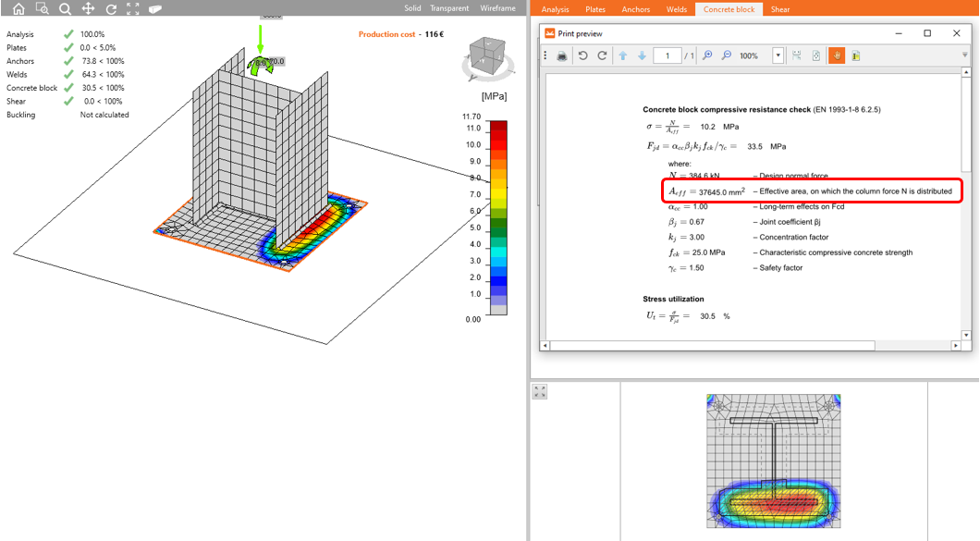Open the 100% zoom level dropdown
The height and width of the screenshot is (541, 980).
pyautogui.click(x=778, y=55)
